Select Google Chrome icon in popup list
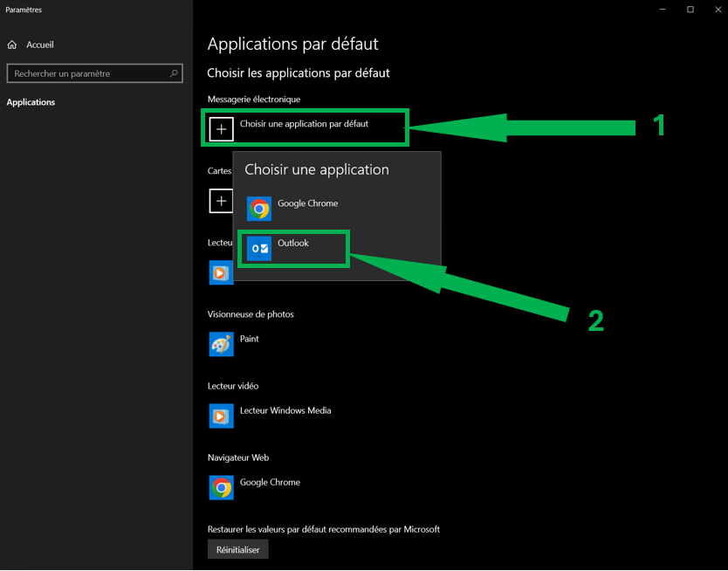 259,209
